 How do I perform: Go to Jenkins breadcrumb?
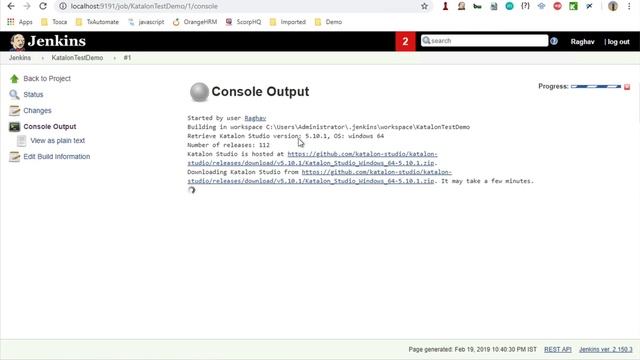(20, 58)
